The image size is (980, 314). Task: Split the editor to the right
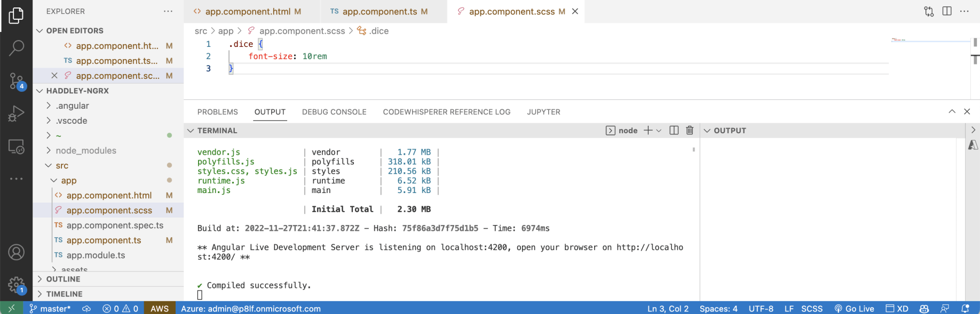tap(947, 11)
